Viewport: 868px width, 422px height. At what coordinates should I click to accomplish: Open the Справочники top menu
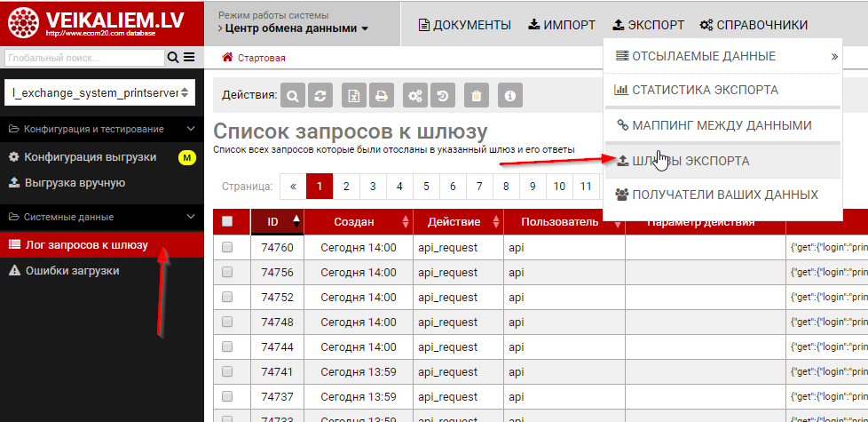(x=754, y=25)
